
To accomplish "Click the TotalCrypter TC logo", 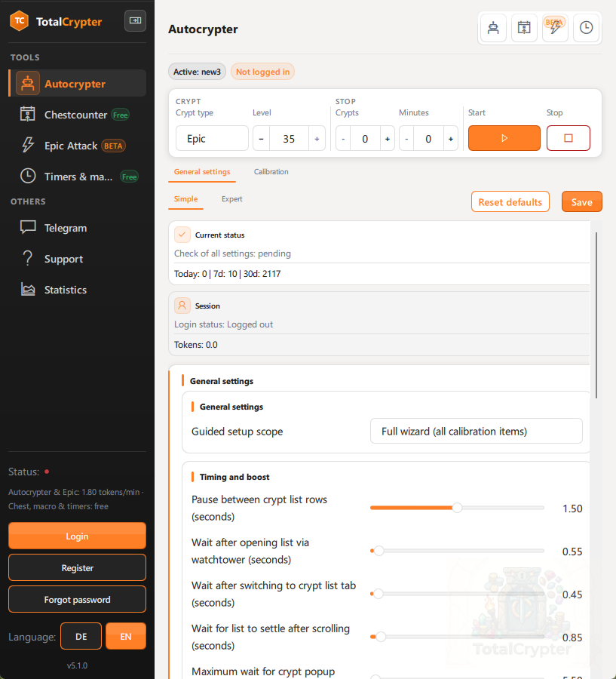I will pos(20,21).
